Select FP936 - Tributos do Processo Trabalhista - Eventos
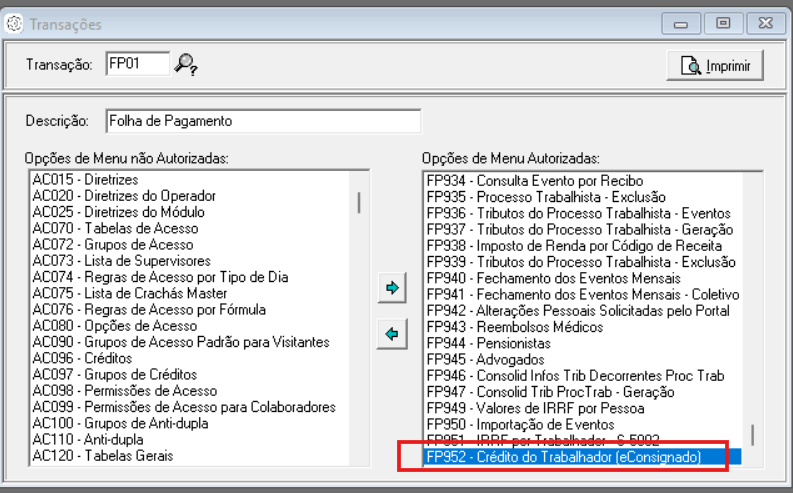Screen dimensions: 793x493 [x=579, y=213]
